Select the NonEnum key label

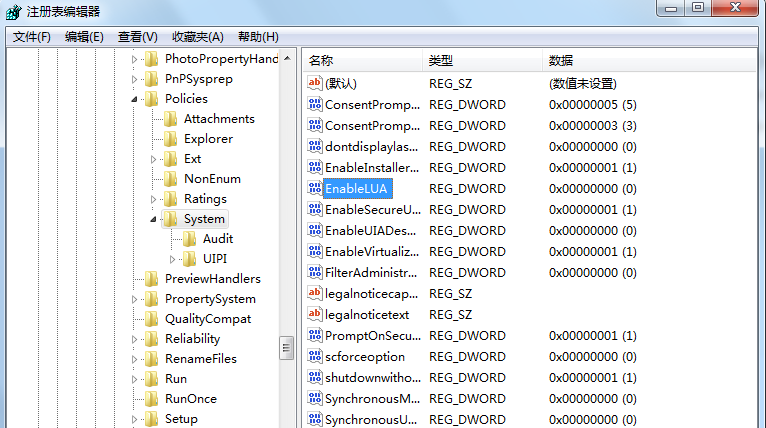[x=213, y=179]
